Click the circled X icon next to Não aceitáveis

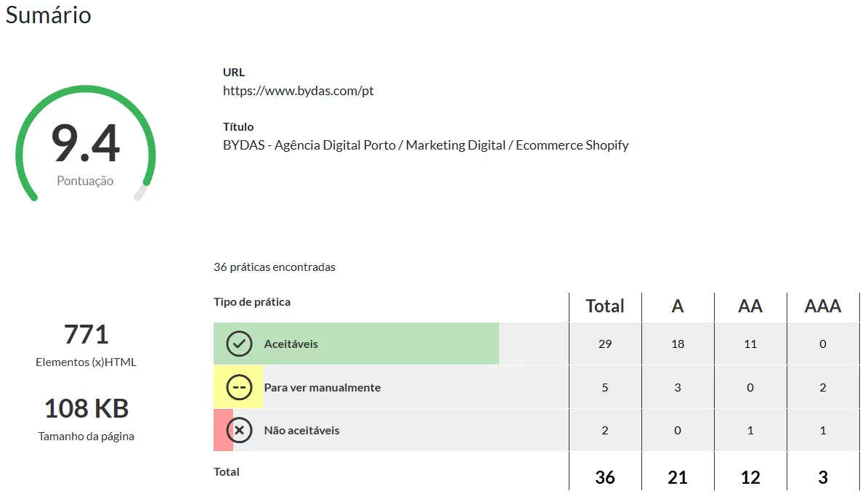click(x=239, y=430)
